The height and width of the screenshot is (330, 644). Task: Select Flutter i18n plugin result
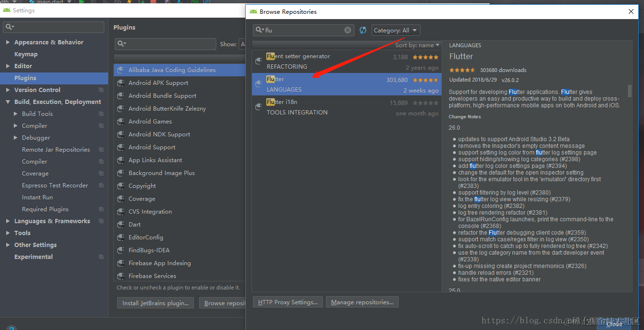[x=347, y=107]
